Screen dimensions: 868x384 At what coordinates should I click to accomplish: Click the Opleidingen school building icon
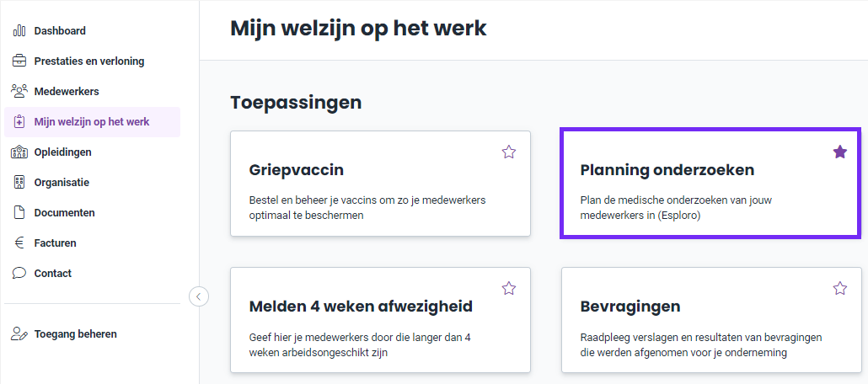coord(19,152)
